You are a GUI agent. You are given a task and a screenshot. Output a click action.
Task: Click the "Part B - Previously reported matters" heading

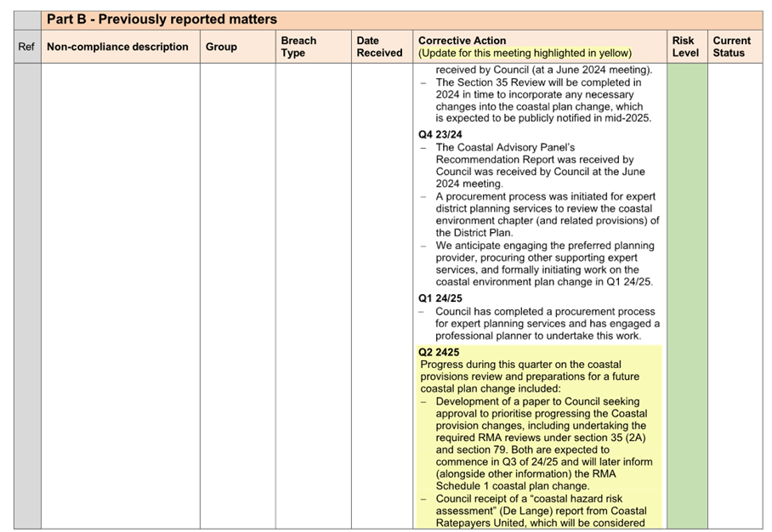(x=162, y=20)
